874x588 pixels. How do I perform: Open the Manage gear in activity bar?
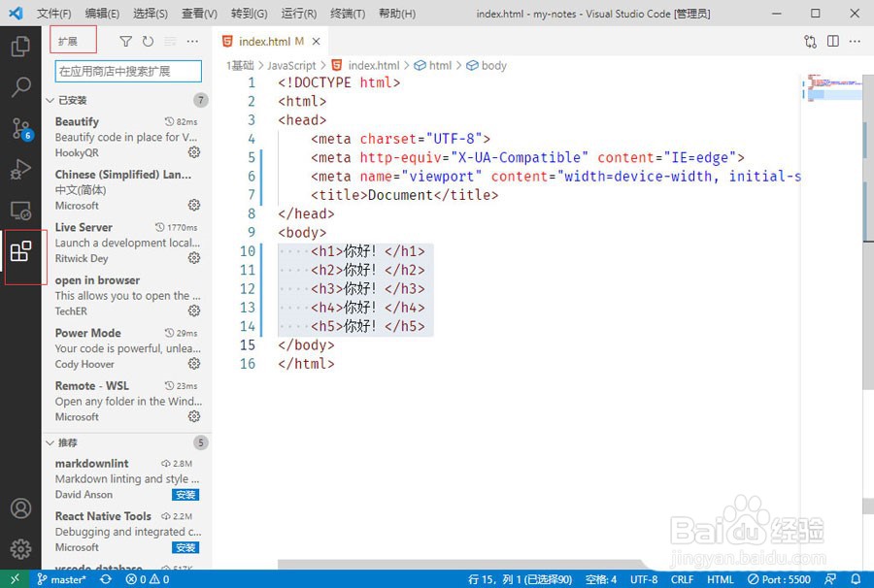pyautogui.click(x=20, y=549)
